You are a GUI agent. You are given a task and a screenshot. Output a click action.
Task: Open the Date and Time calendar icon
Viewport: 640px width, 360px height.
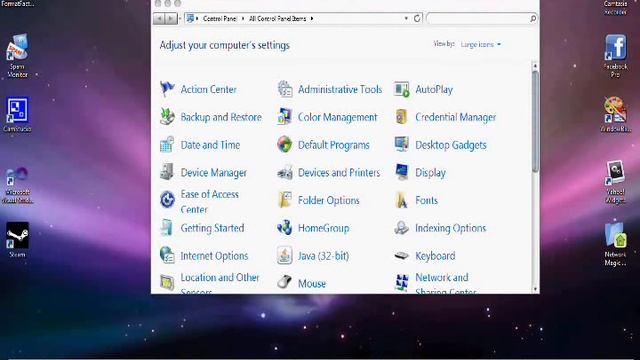point(167,144)
